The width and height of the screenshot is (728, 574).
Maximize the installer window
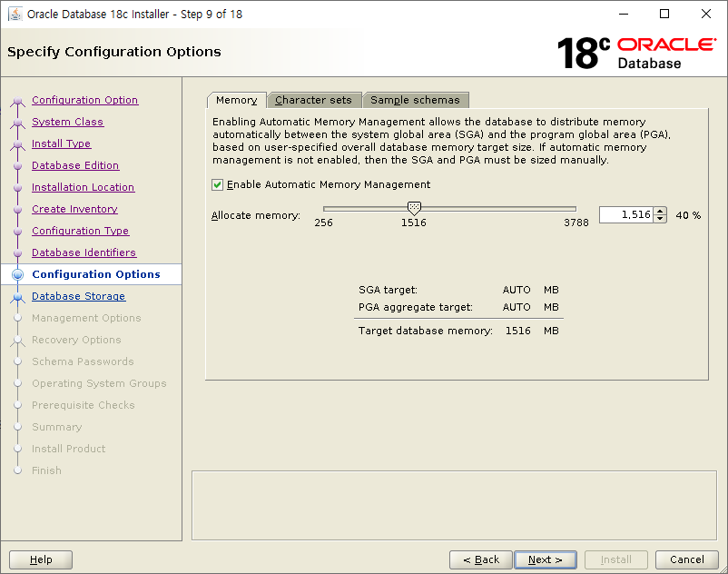tap(664, 14)
